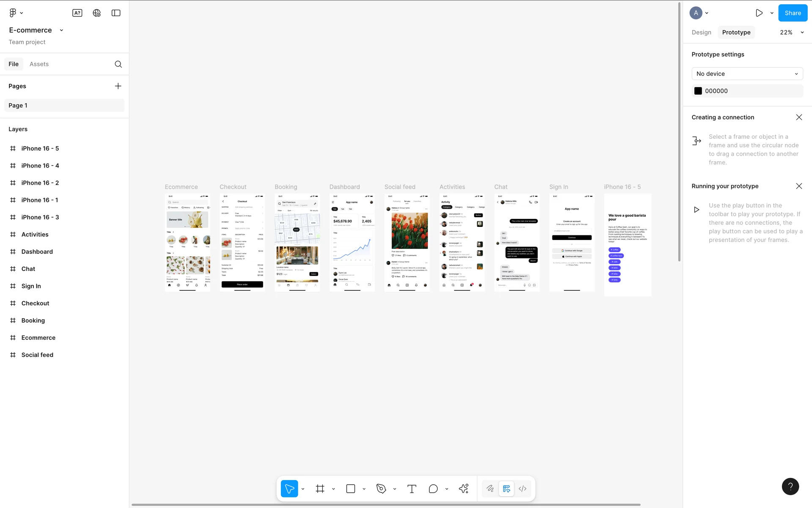Select the Checkout layer in list
The image size is (812, 508).
tap(35, 304)
